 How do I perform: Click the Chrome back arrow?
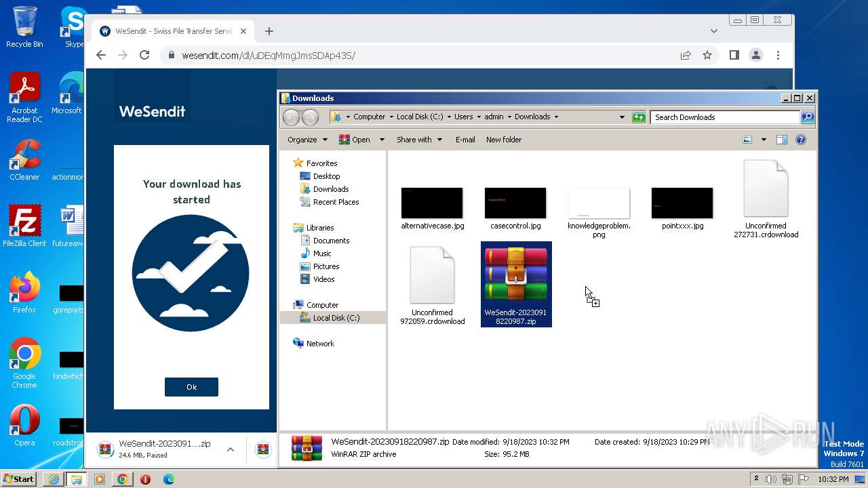(x=101, y=56)
